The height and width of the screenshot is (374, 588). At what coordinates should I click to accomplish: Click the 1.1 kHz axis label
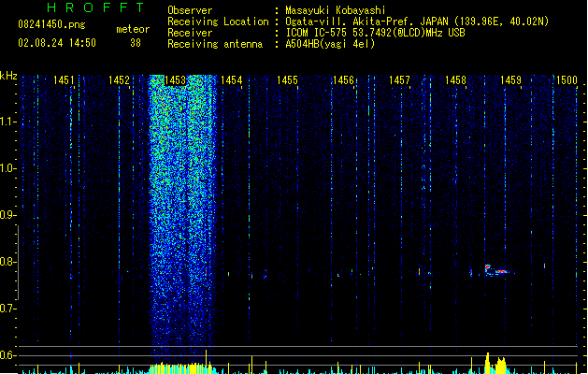7,122
